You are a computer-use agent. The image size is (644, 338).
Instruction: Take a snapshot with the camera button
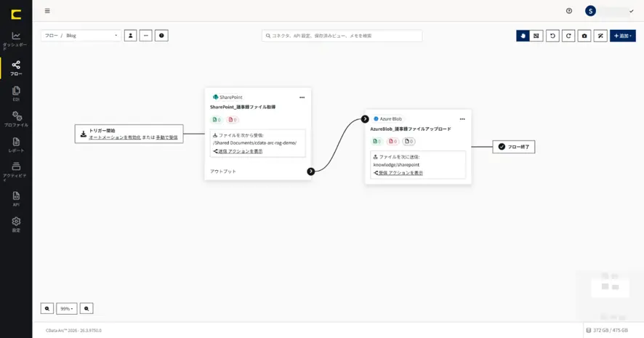click(584, 36)
